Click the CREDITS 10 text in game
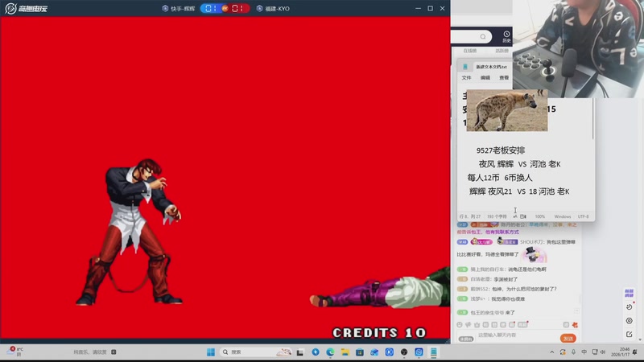The width and height of the screenshot is (644, 362). tap(379, 332)
